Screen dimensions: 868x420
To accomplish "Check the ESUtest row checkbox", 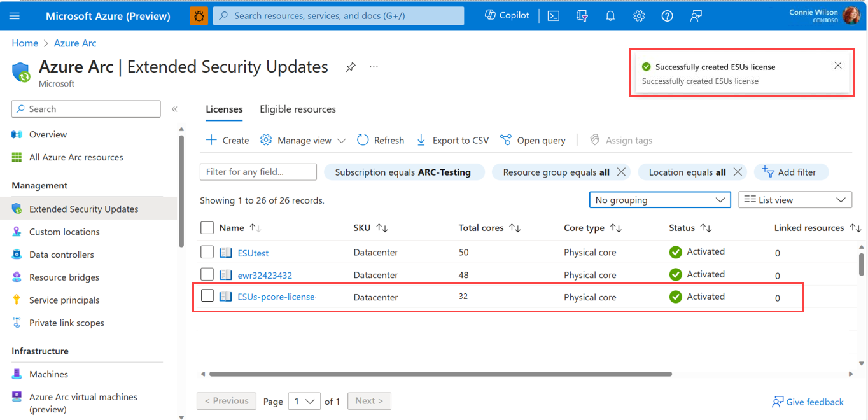I will [207, 252].
